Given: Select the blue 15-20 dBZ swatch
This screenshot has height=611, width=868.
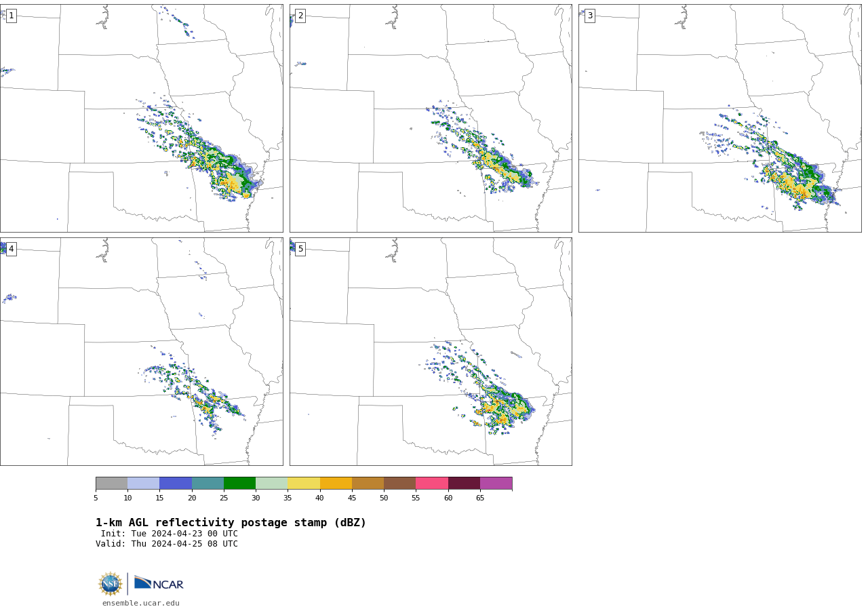Looking at the screenshot, I should [x=176, y=484].
